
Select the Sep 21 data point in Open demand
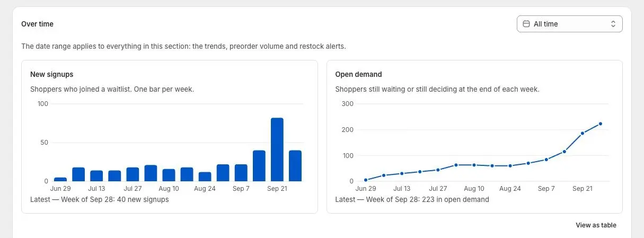tap(583, 133)
